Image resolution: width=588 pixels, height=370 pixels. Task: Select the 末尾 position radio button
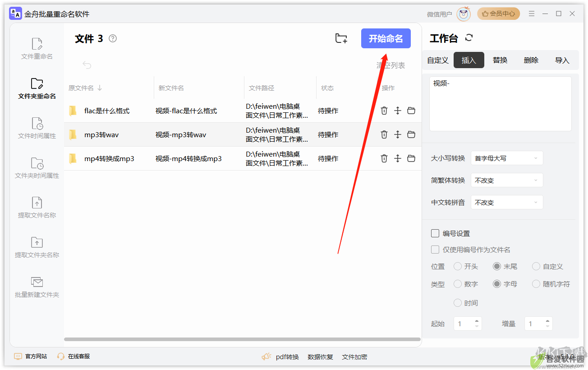[x=497, y=266]
